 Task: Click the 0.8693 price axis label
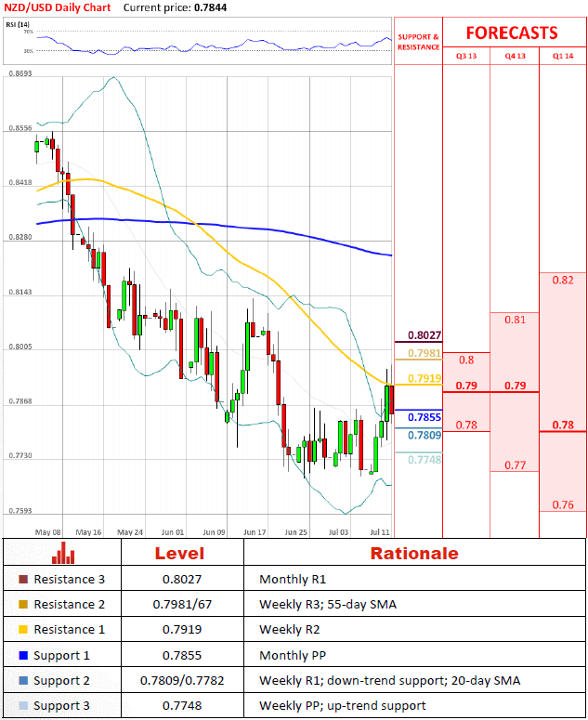pyautogui.click(x=20, y=73)
